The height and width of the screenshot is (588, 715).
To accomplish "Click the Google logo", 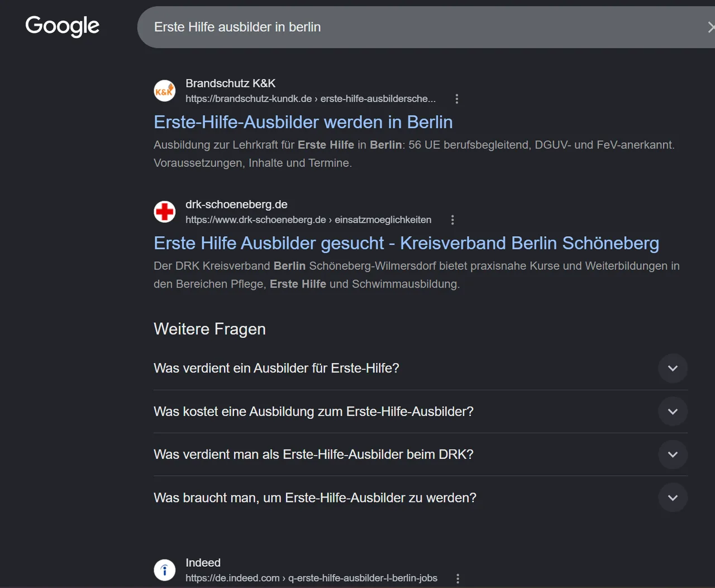I will pos(63,26).
